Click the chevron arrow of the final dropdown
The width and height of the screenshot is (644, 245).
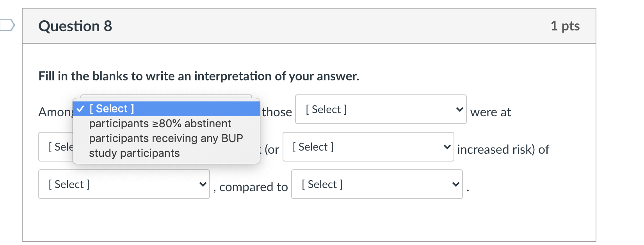point(455,185)
